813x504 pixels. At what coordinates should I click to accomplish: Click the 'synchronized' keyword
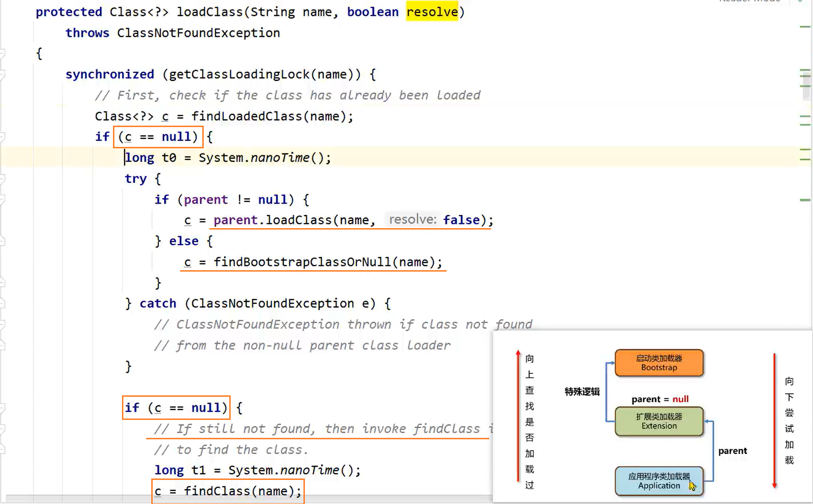click(110, 75)
